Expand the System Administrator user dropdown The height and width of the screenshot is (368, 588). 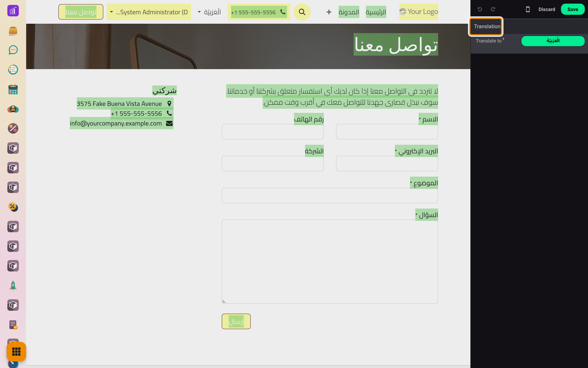point(149,12)
